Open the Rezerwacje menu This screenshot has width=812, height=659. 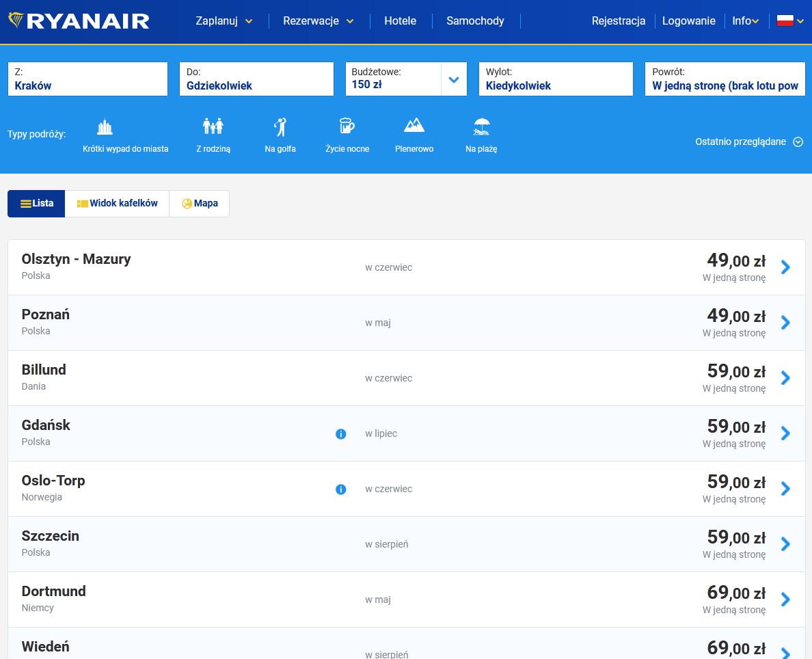click(x=318, y=21)
